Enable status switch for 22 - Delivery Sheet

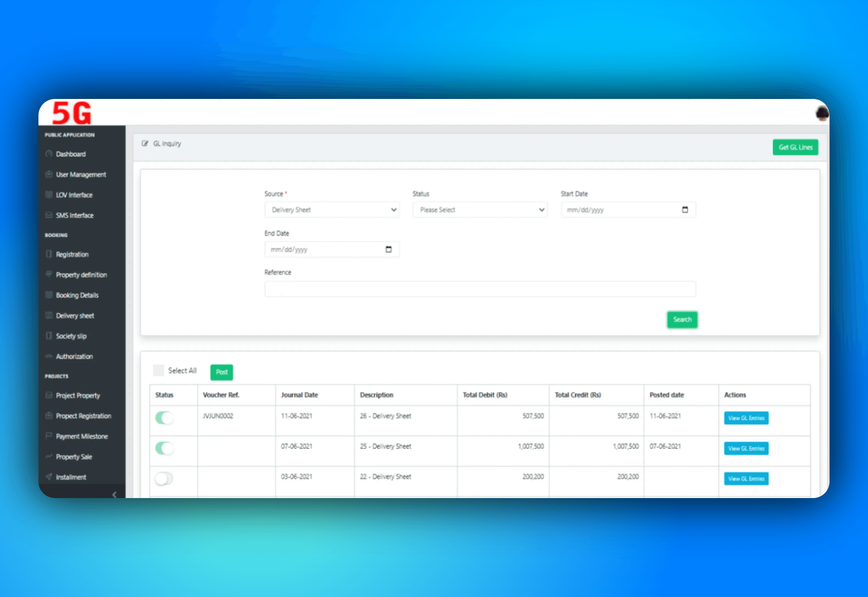tap(164, 479)
